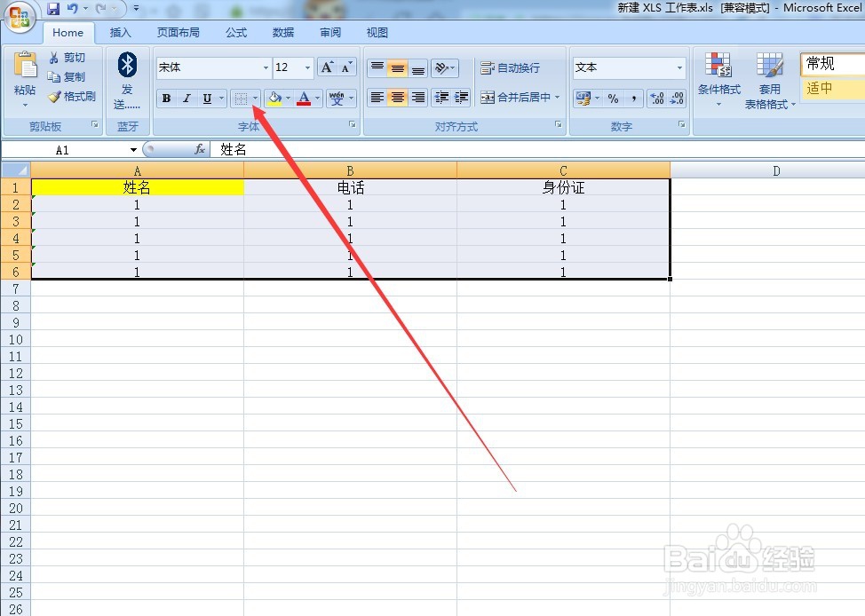Screen dimensions: 865x616
Task: Open Name Box dropdown arrow
Action: (x=133, y=150)
